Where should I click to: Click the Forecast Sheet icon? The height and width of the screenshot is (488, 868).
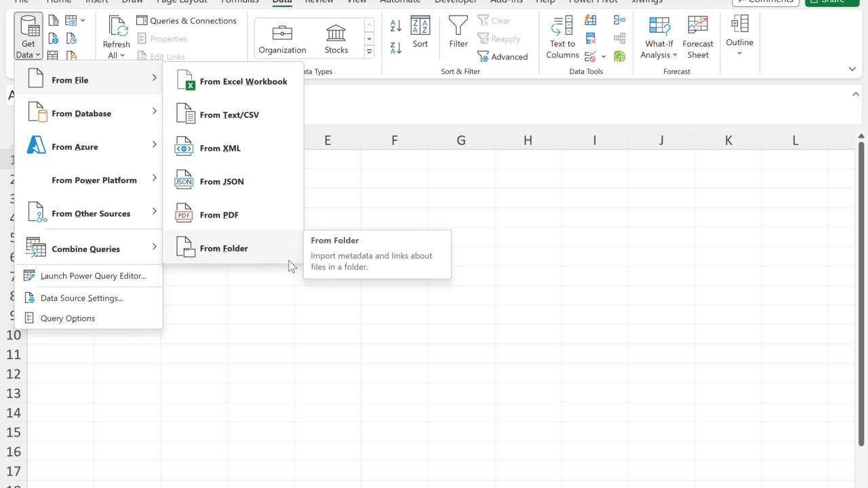pyautogui.click(x=698, y=27)
